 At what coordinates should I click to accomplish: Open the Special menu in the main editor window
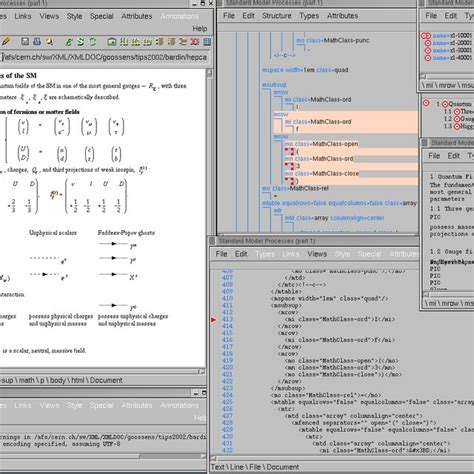click(102, 16)
